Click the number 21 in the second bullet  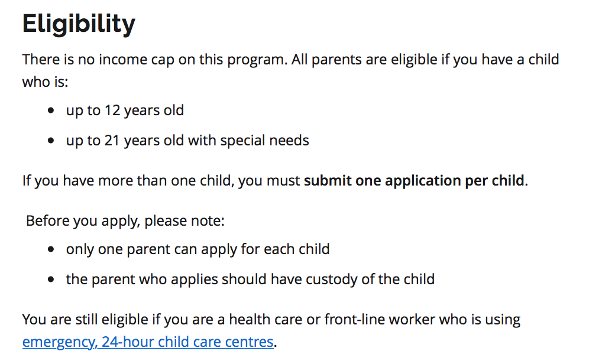point(112,141)
